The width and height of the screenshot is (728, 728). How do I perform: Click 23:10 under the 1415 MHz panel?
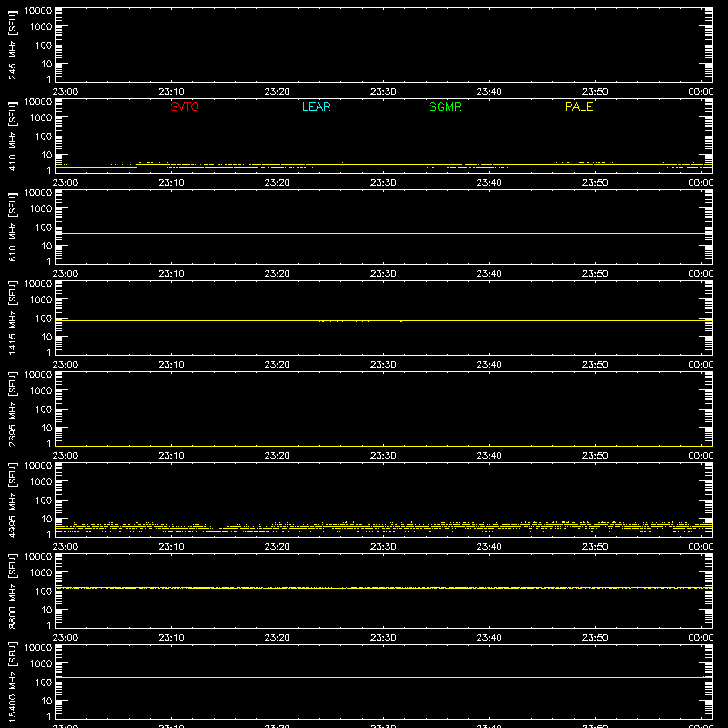(x=171, y=365)
